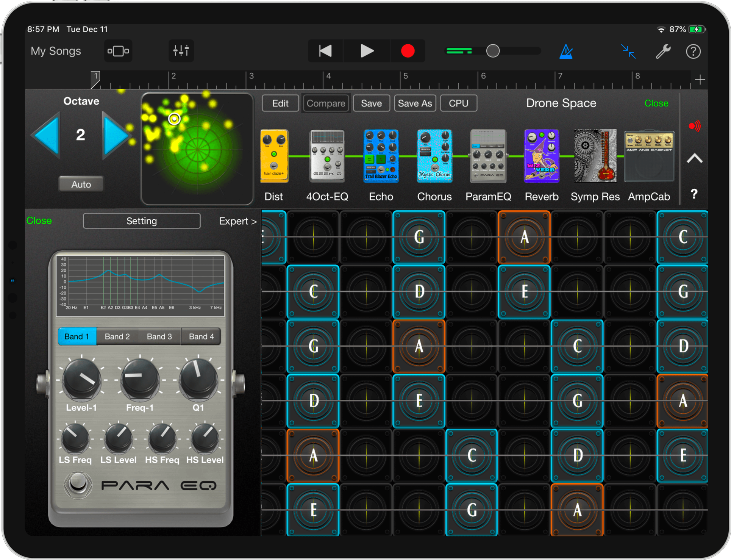
Task: Add song section with plus icon
Action: 700,80
